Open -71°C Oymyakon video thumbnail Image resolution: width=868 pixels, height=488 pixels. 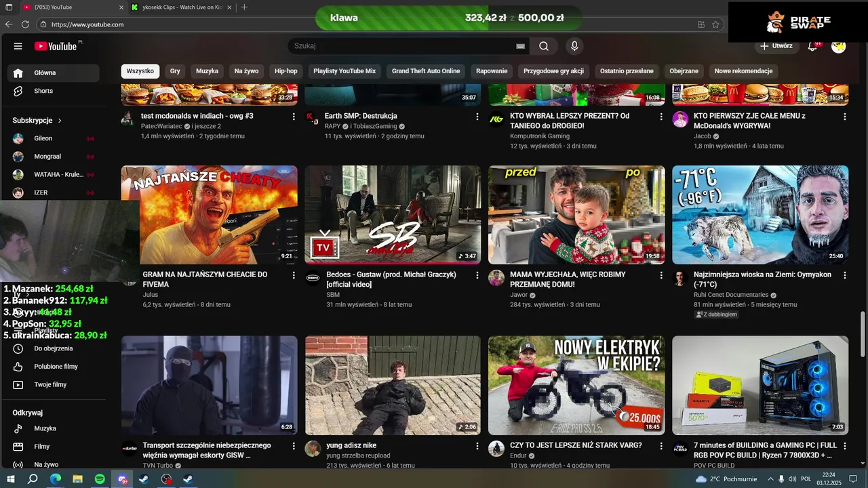click(x=760, y=215)
